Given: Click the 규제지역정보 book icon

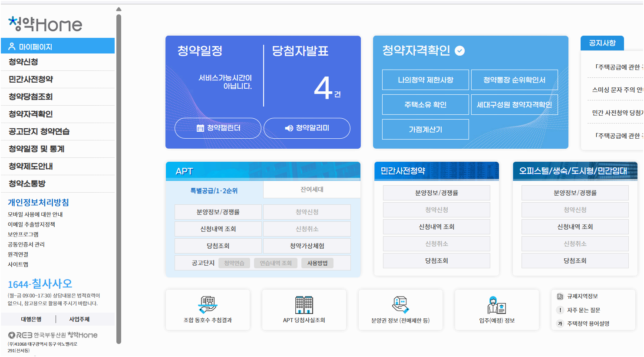Looking at the screenshot, I should (559, 296).
